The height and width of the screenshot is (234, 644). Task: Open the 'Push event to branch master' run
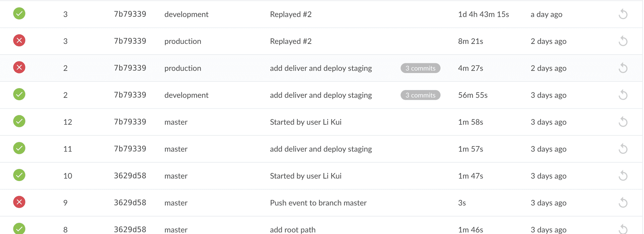click(318, 203)
